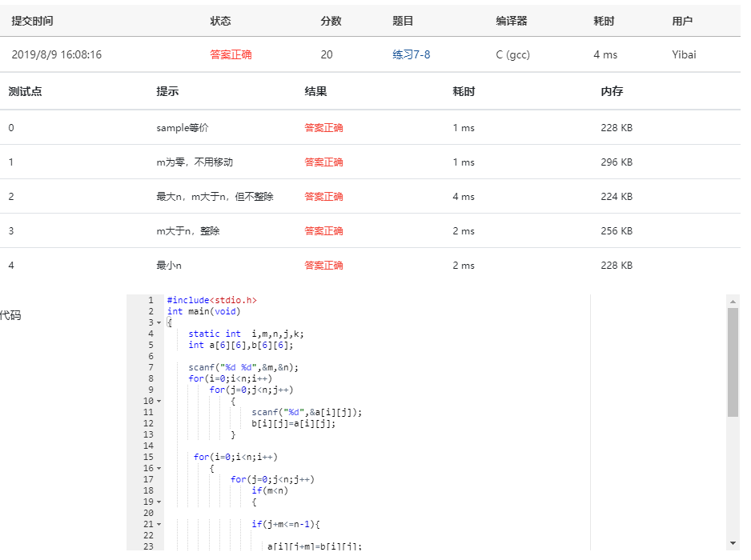This screenshot has height=560, width=751.
Task: Click the hint 最大n，m大于n，但不整除
Action: coord(215,197)
